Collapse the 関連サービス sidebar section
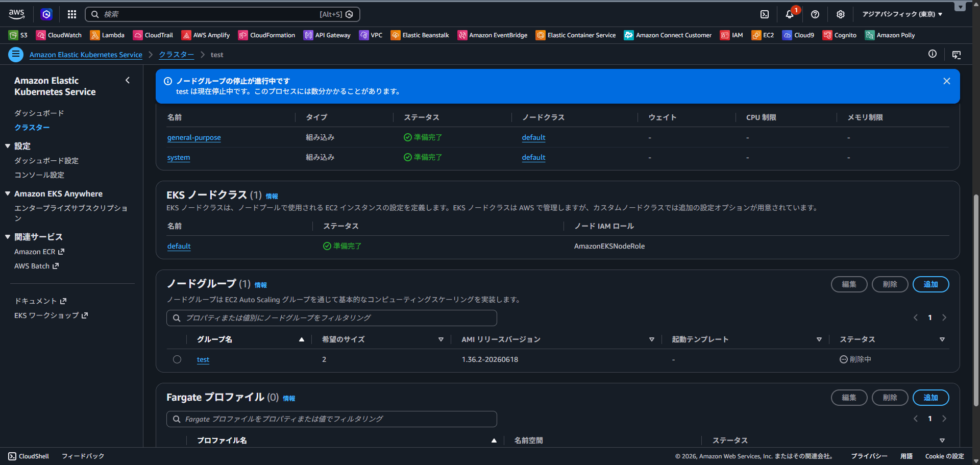The image size is (980, 465). tap(8, 237)
